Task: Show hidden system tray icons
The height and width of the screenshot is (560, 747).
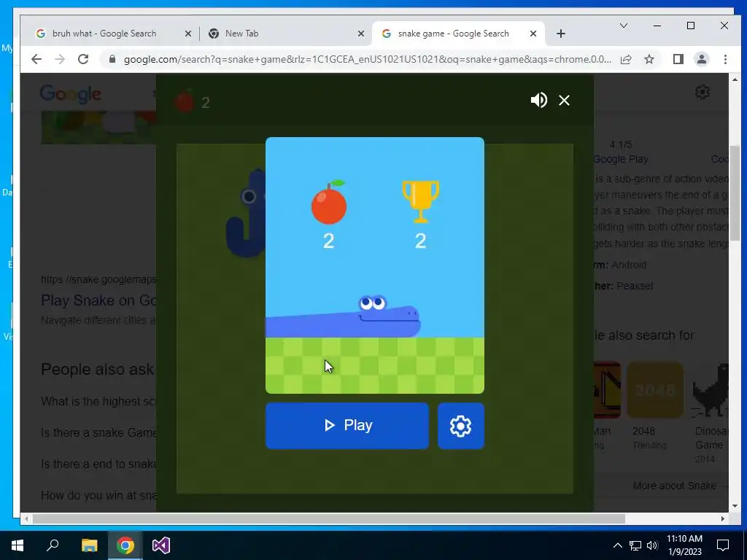Action: click(617, 545)
